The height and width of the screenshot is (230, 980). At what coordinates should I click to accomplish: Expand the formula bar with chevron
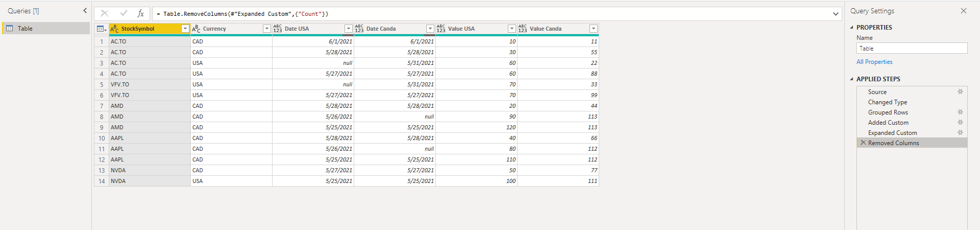836,14
